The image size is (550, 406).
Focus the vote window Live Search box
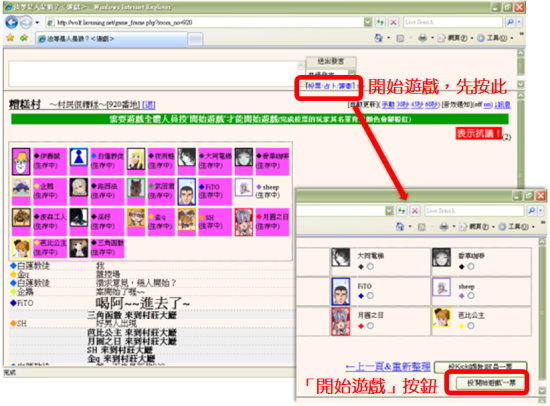click(x=474, y=211)
